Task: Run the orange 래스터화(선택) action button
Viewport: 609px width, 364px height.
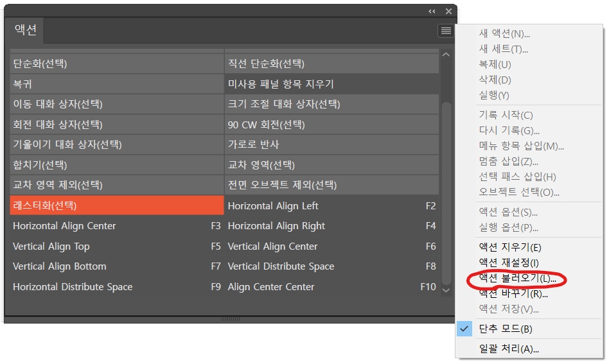Action: pos(116,205)
